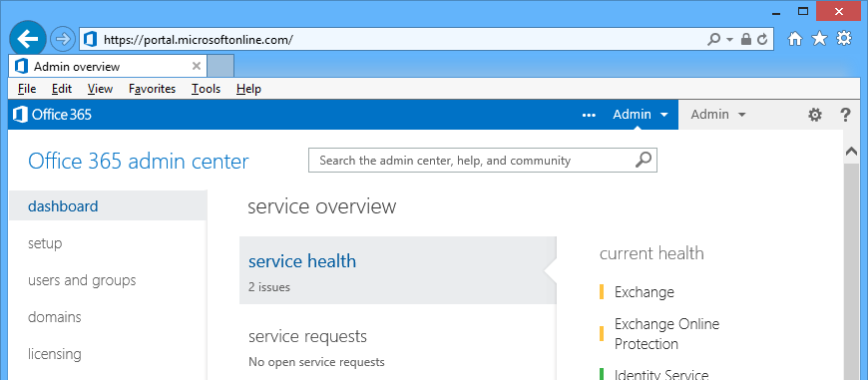
Task: Click Exchange Online Protection health entry
Action: (667, 333)
